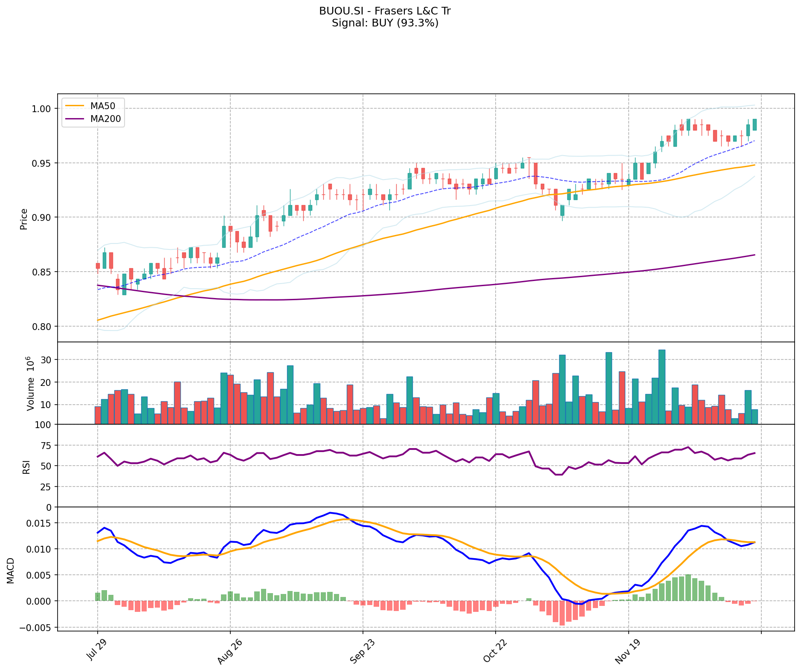801x672 pixels.
Task: Click the MA200 legend label
Action: coord(105,119)
